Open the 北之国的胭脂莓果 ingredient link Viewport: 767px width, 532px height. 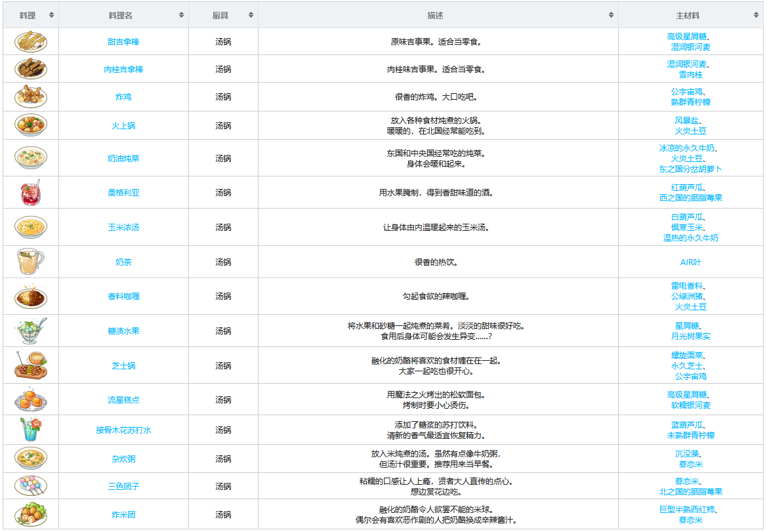tap(690, 491)
